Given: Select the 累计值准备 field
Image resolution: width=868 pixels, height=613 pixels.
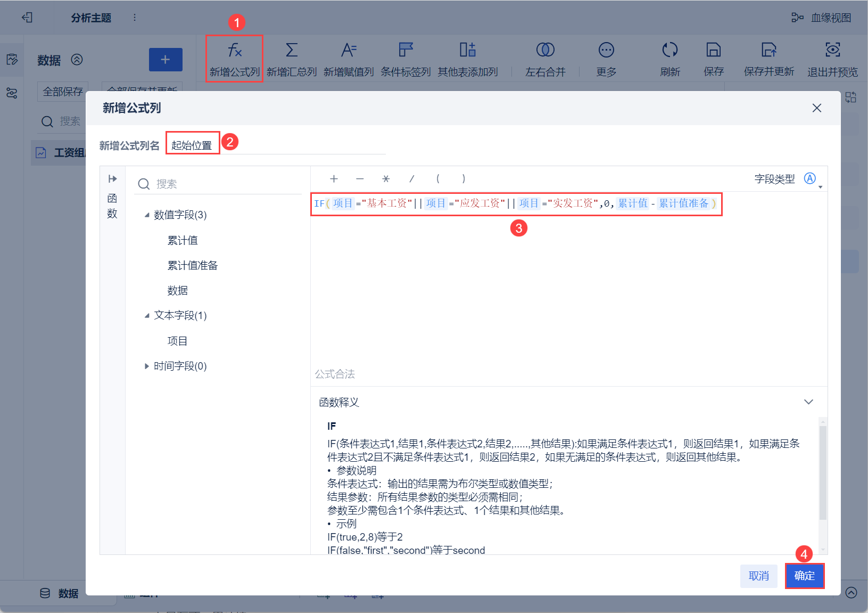Looking at the screenshot, I should [x=193, y=265].
